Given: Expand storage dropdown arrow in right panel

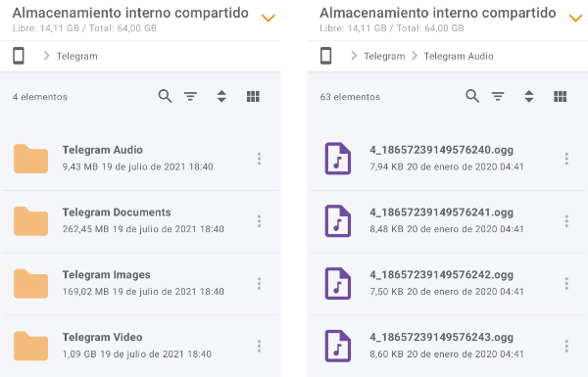Looking at the screenshot, I should (x=575, y=18).
